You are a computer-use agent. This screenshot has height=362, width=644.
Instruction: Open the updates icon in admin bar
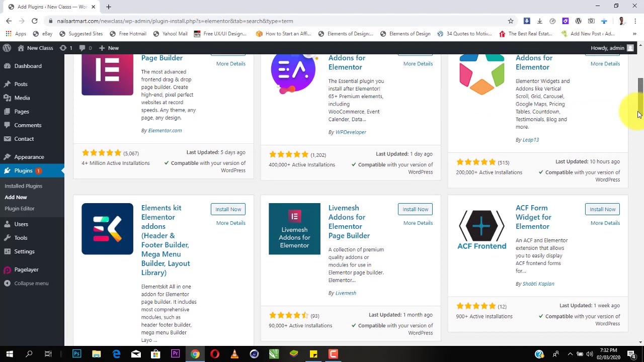(x=66, y=48)
